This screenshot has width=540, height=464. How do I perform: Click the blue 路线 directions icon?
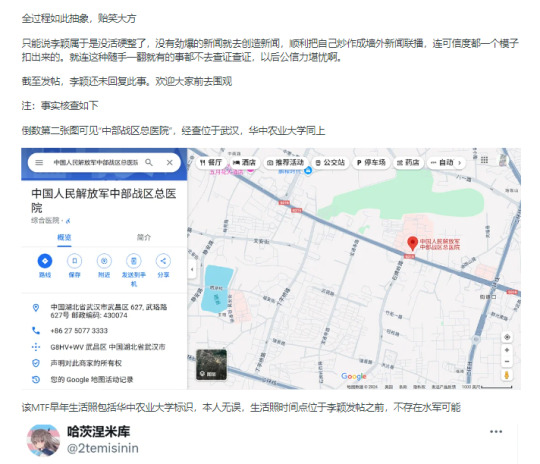click(45, 261)
